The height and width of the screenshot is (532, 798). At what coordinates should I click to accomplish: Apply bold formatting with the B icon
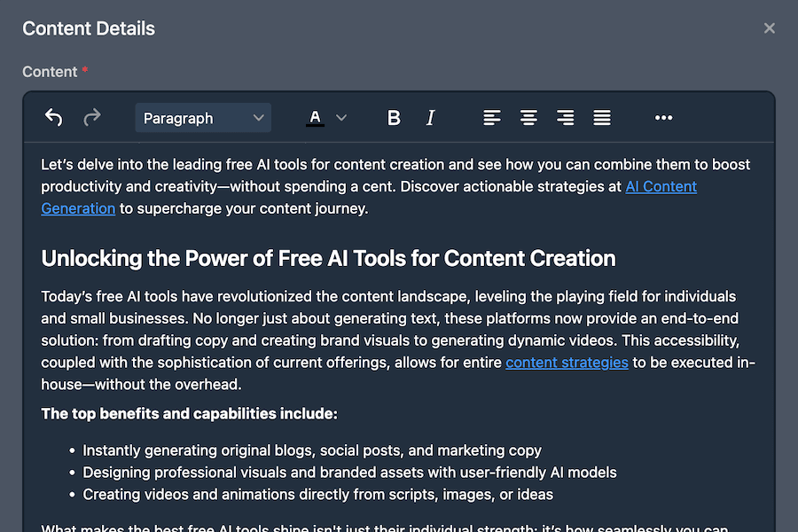pos(394,117)
